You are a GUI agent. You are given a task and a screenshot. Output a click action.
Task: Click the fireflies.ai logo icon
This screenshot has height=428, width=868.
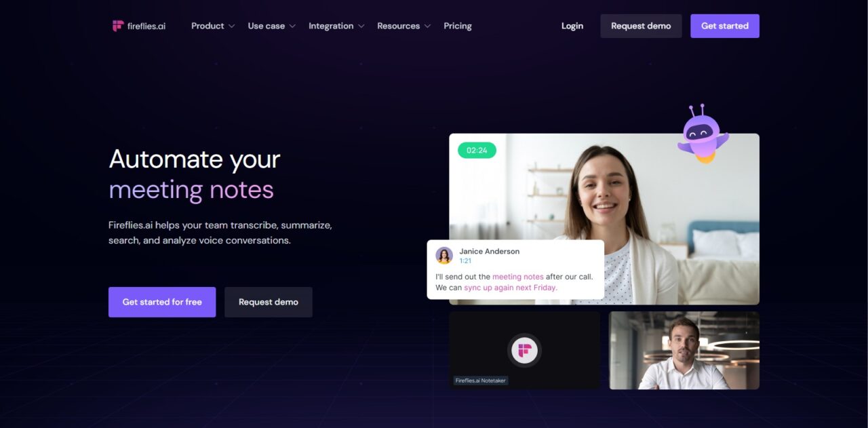coord(118,26)
